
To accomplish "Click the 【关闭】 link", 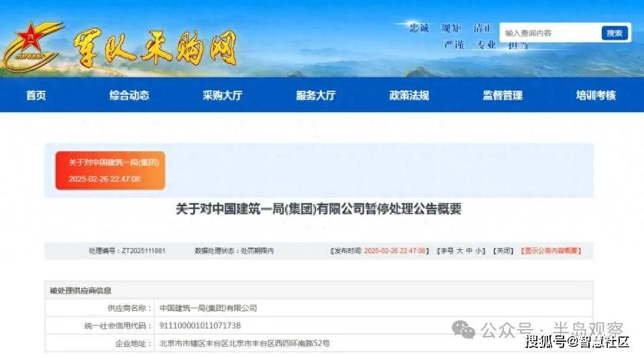I will point(503,251).
